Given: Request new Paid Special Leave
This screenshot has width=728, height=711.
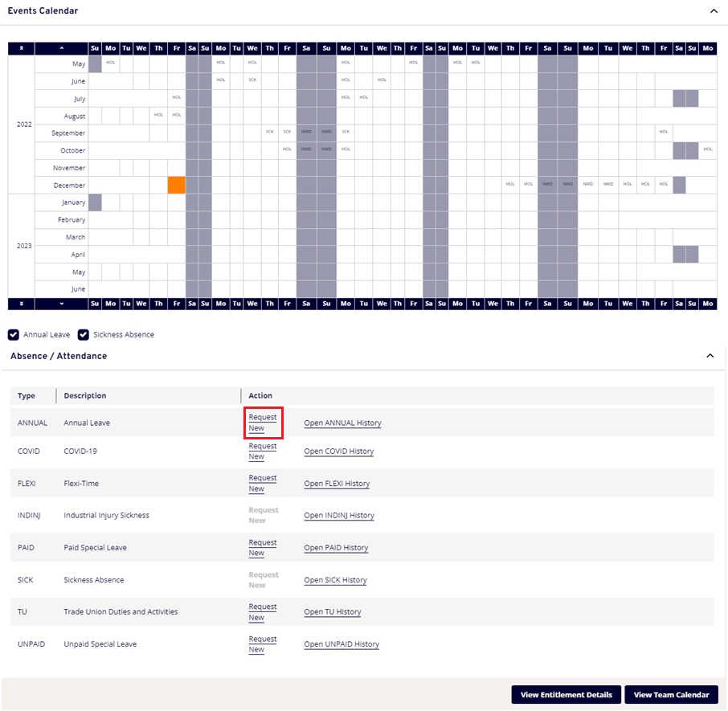Looking at the screenshot, I should 262,548.
